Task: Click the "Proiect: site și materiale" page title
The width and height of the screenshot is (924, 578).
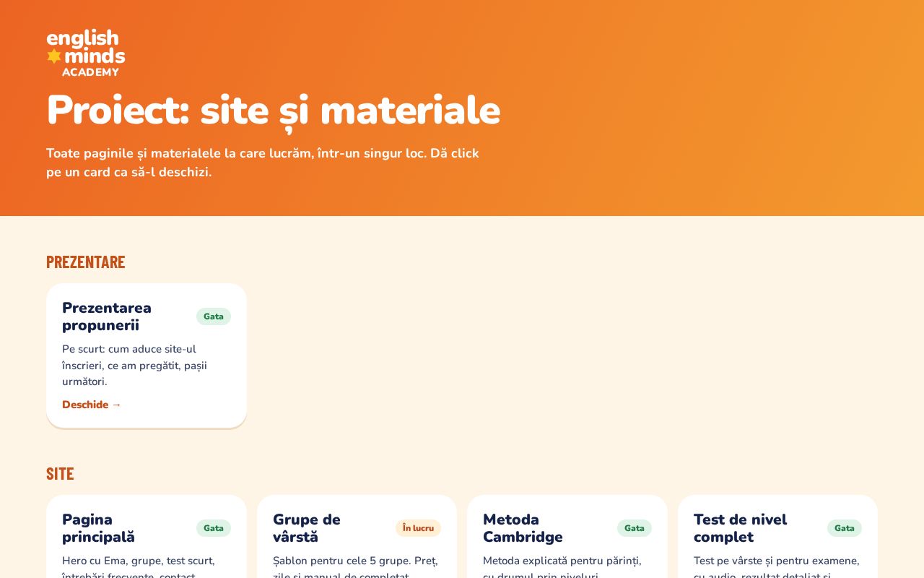Action: click(273, 110)
